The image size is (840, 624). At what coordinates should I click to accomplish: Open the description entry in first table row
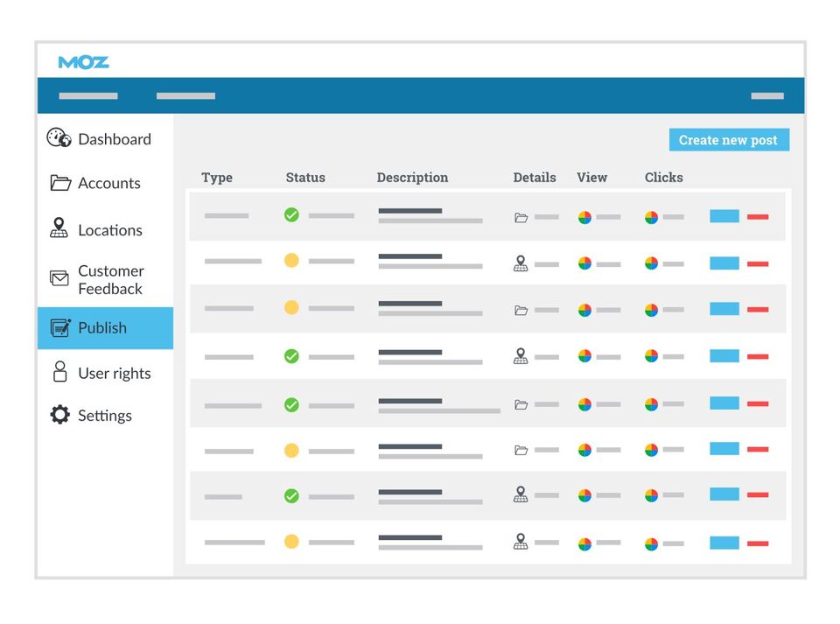click(430, 215)
